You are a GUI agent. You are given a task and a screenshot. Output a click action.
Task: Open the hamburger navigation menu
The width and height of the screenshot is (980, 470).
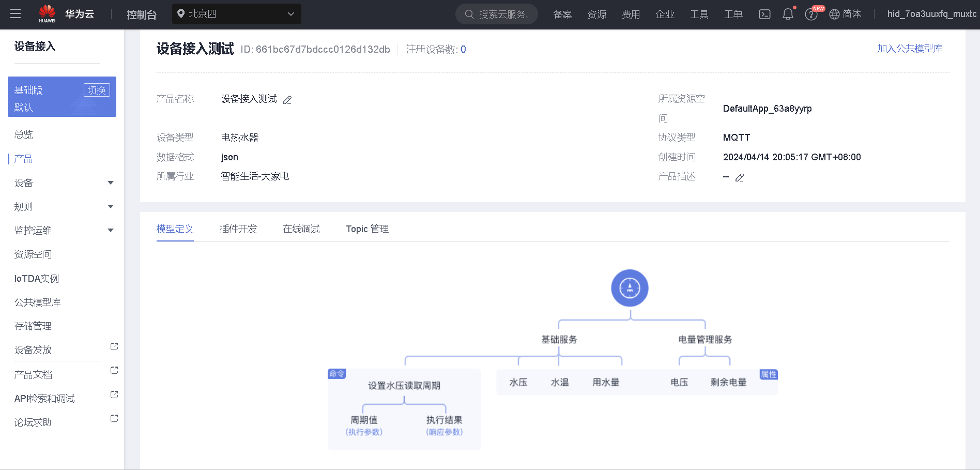16,14
